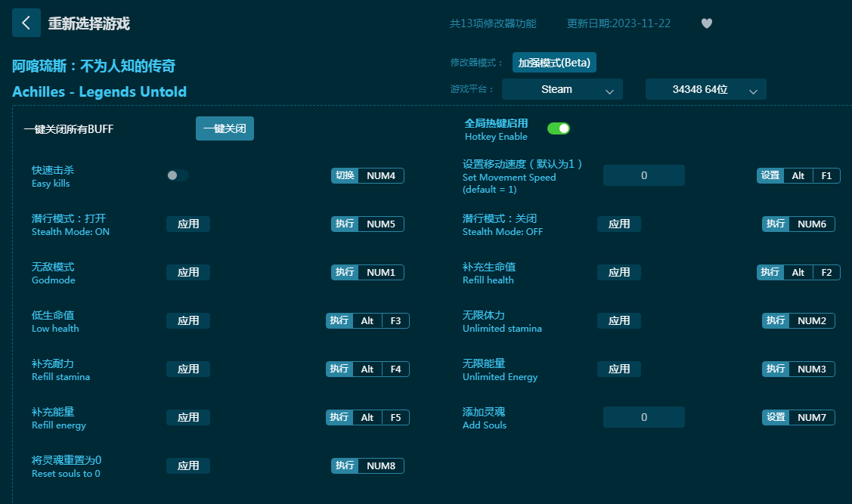
Task: Open the Steam platform dropdown
Action: click(x=562, y=90)
